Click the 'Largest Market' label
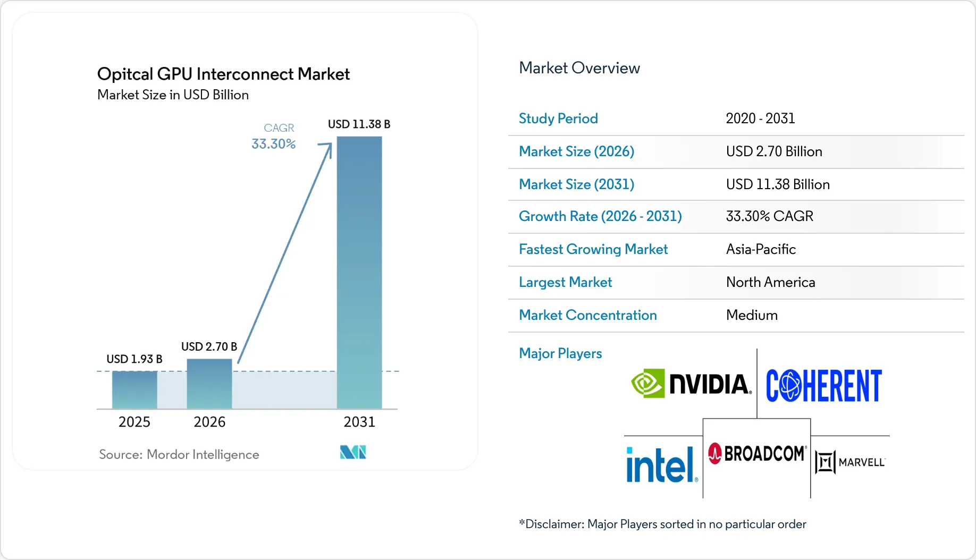Screen dimensions: 976x560 [x=566, y=282]
